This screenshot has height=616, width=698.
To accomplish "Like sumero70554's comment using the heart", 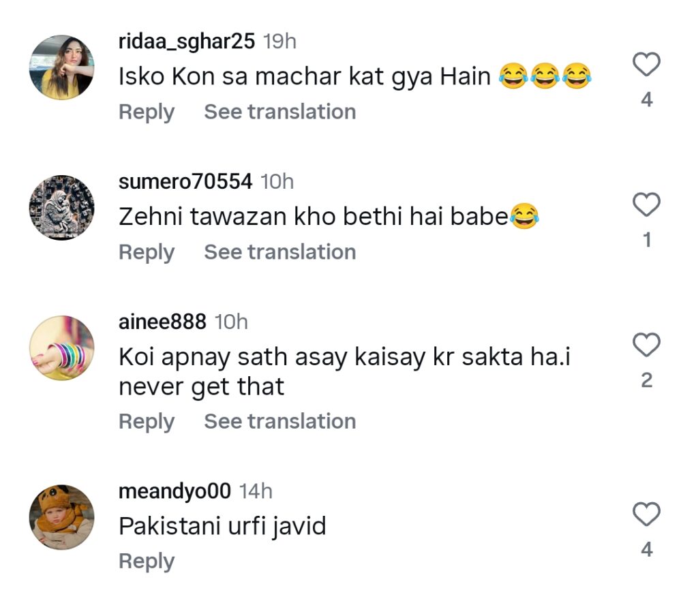I will point(646,203).
